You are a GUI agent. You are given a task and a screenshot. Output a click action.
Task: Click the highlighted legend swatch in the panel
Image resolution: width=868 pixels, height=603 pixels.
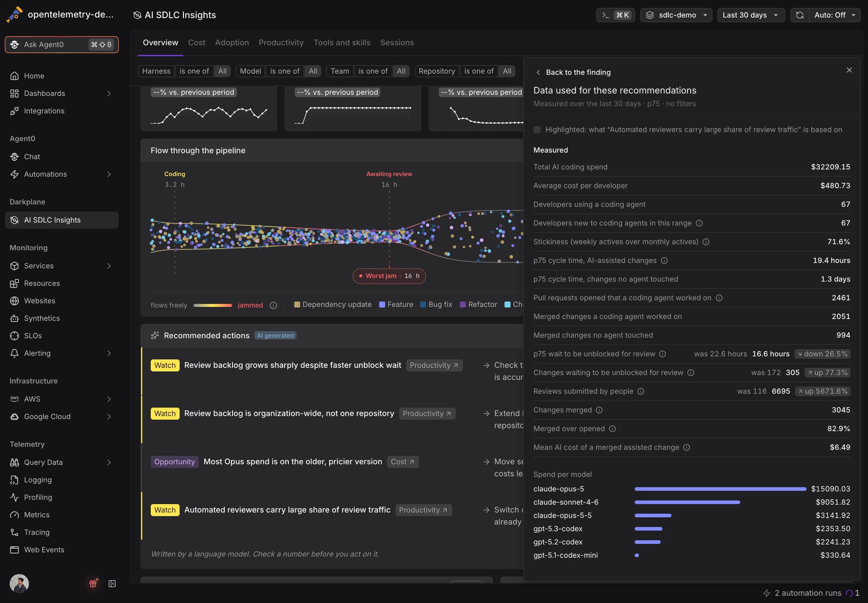pos(537,129)
